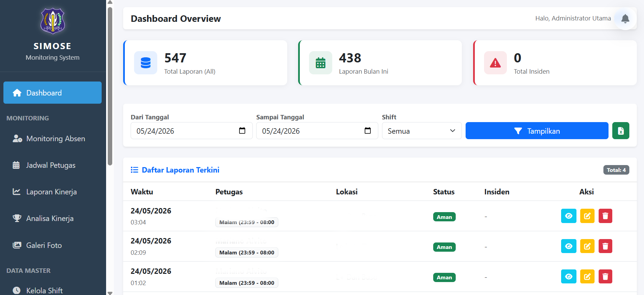Edit the 02:09 report
644x295 pixels.
tap(587, 246)
